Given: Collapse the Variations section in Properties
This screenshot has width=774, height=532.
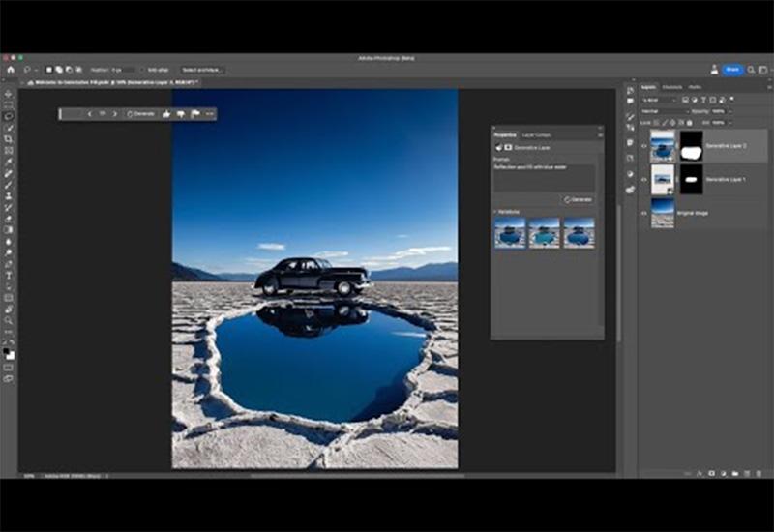Looking at the screenshot, I should (495, 210).
